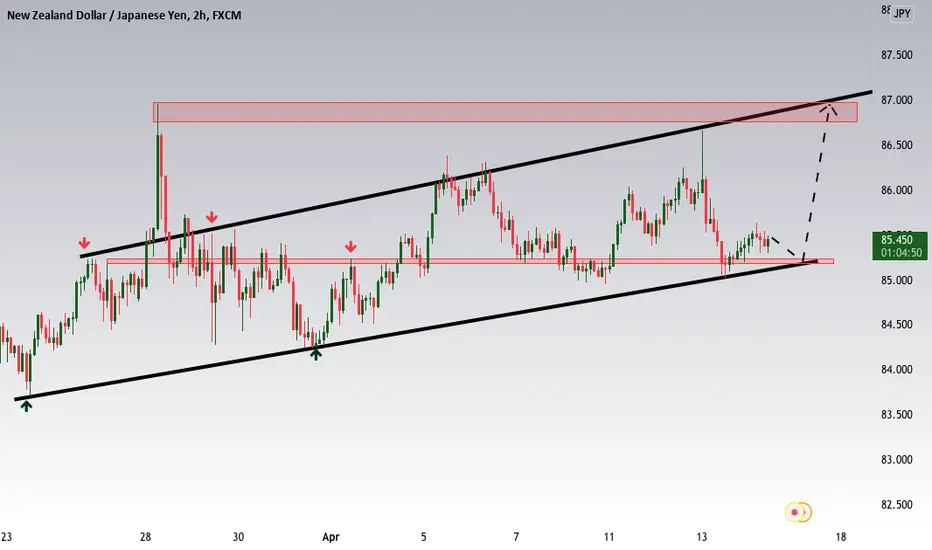Select the large red resistance zone rectangle near 87.000
The image size is (932, 550).
[x=505, y=112]
